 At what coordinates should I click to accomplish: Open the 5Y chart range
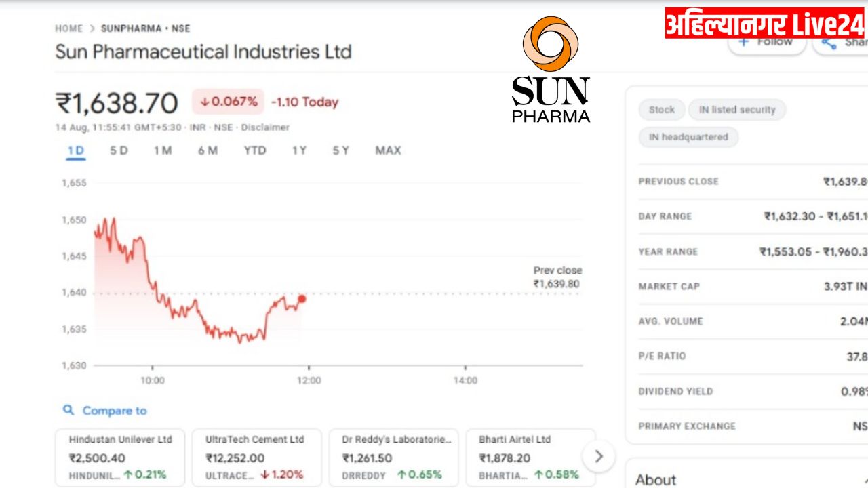pos(340,150)
